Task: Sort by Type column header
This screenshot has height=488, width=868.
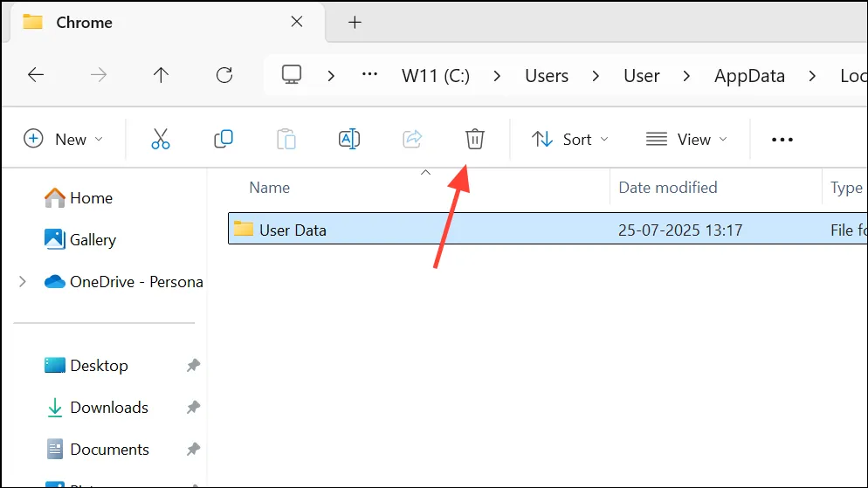Action: [x=845, y=187]
